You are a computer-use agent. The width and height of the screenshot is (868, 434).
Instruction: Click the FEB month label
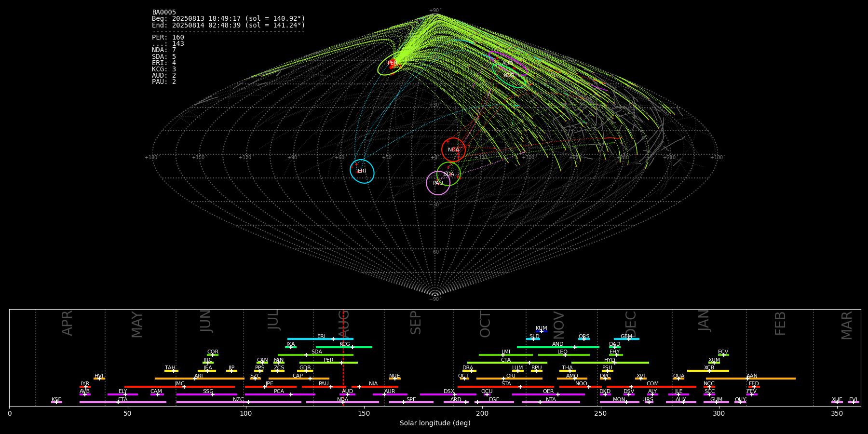pyautogui.click(x=780, y=323)
